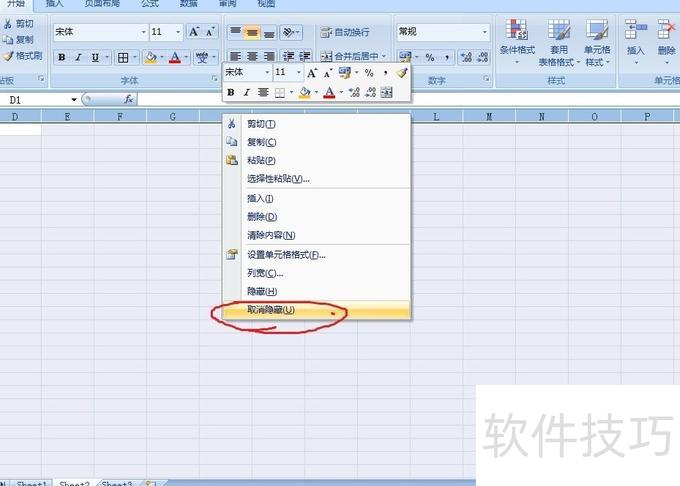The width and height of the screenshot is (680, 486).
Task: Choose Paste Special (选择性粘贴) in context menu
Action: 317,179
